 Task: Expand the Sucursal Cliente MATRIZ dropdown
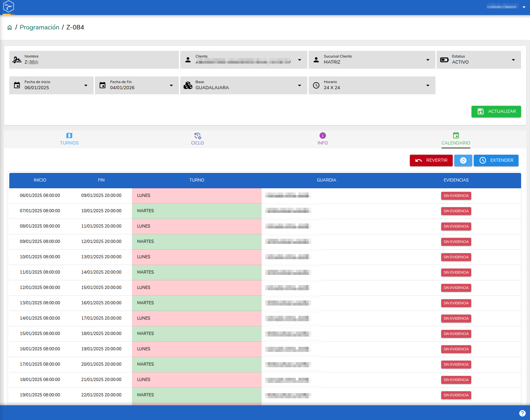pyautogui.click(x=372, y=60)
